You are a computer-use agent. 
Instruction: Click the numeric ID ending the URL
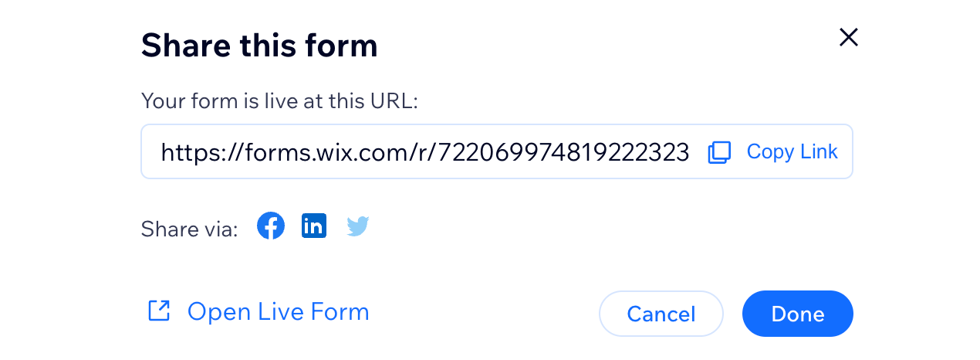[563, 152]
